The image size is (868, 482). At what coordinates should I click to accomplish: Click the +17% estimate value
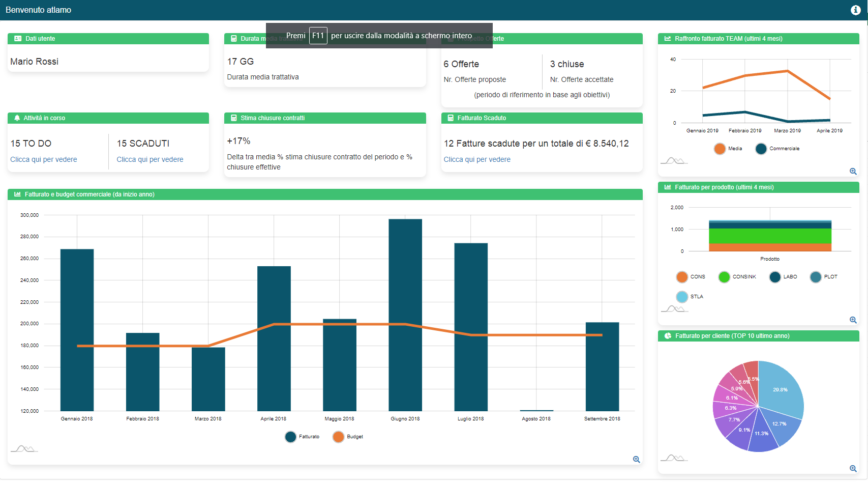238,141
